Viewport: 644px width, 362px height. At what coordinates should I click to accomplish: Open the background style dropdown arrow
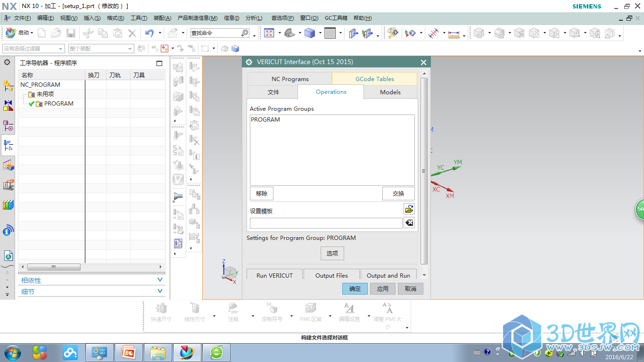click(x=340, y=33)
